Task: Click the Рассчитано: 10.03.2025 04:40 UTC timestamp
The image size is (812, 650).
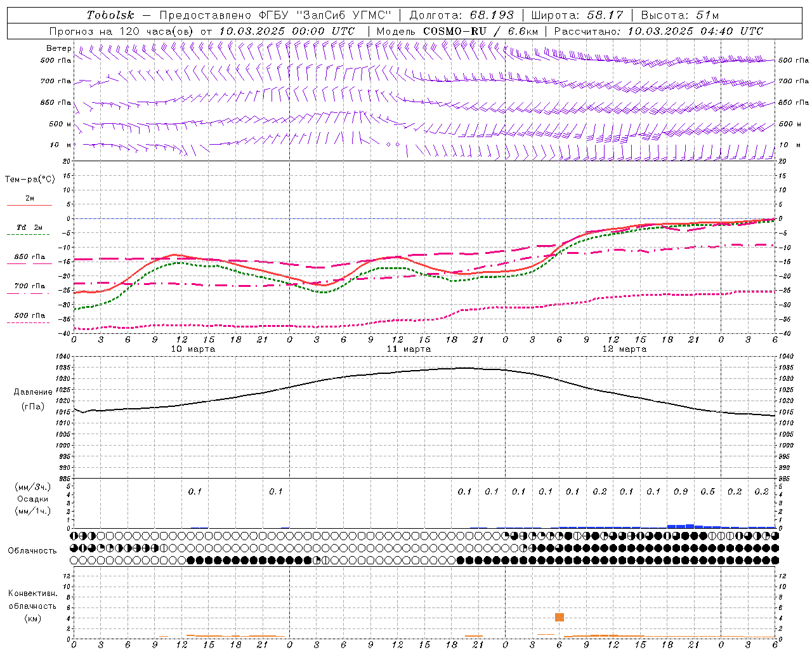Action: [658, 31]
